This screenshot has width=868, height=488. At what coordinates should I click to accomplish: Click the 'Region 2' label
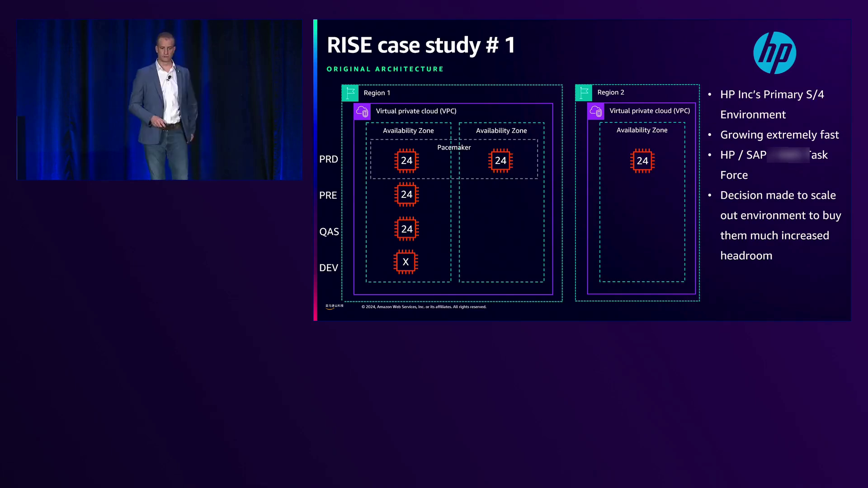tap(611, 93)
